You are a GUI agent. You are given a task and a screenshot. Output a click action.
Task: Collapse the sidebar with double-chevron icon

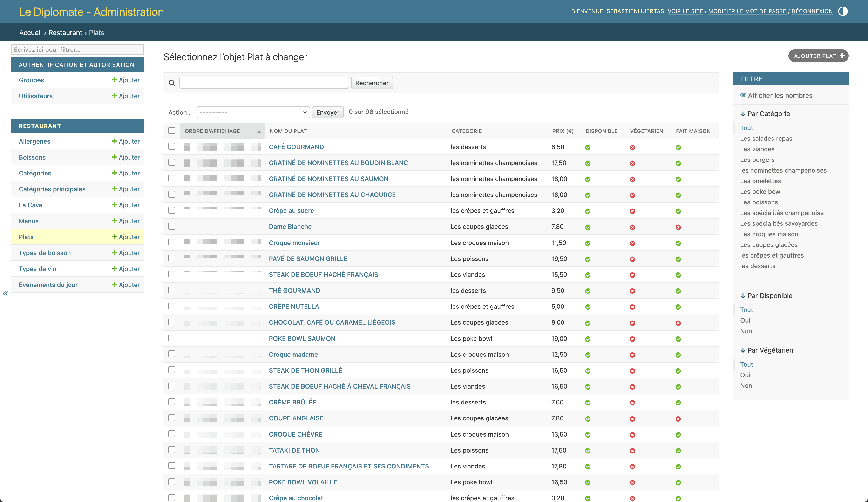(x=5, y=293)
